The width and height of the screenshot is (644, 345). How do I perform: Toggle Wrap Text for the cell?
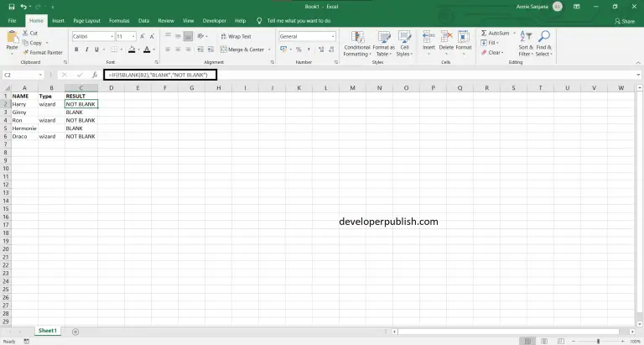[x=236, y=36]
